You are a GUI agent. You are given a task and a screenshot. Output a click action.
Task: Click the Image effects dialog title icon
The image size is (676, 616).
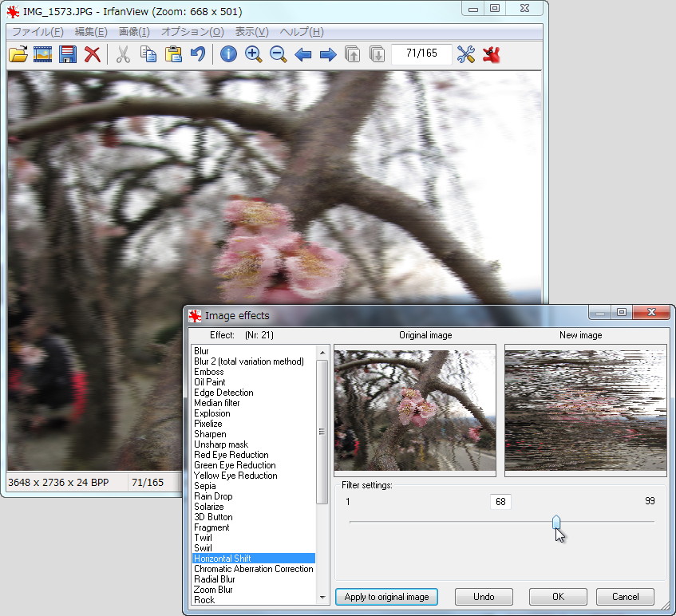pos(195,316)
